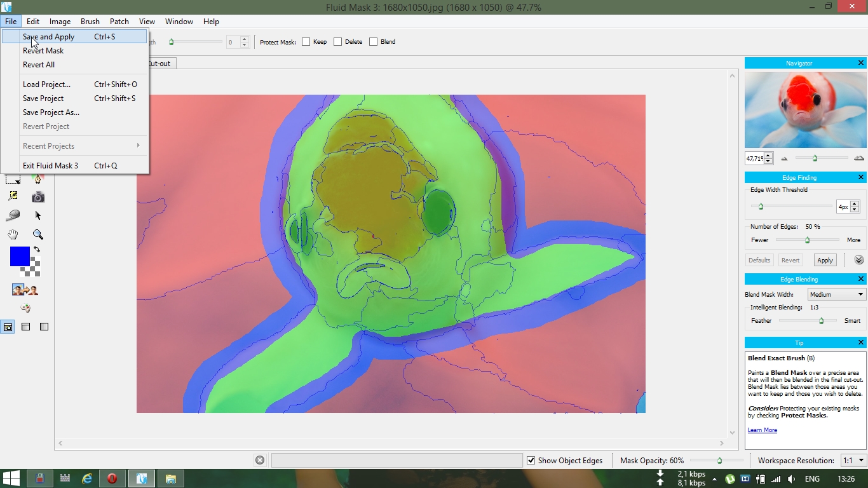Viewport: 868px width, 488px height.
Task: Enable Keep in Protect Mask
Action: [x=306, y=42]
